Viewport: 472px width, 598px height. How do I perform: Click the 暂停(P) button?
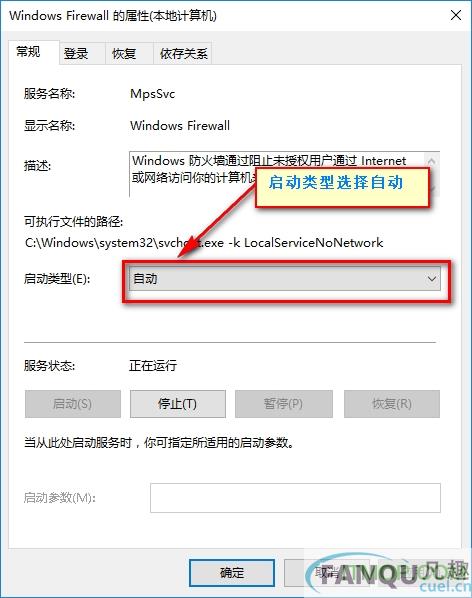(284, 403)
